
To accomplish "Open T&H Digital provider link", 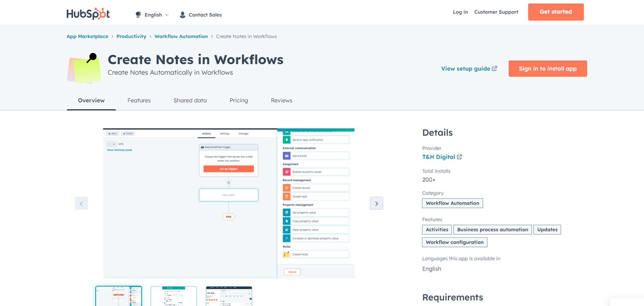I will [439, 157].
